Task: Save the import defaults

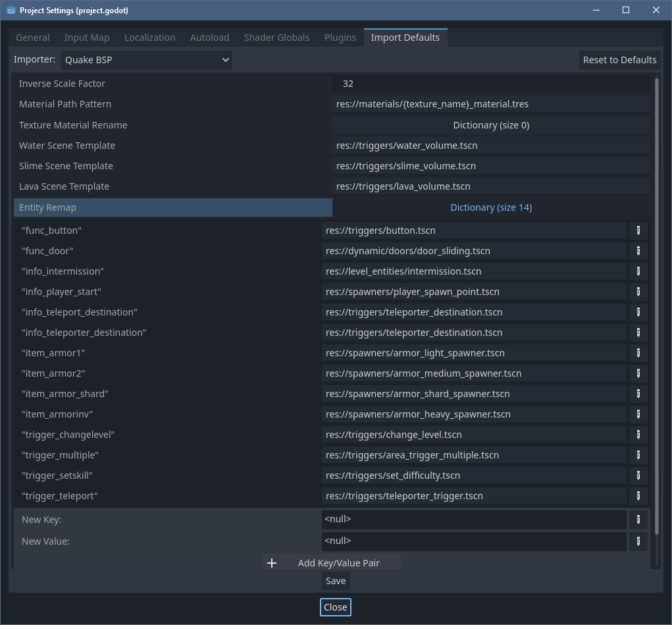Action: (x=335, y=580)
